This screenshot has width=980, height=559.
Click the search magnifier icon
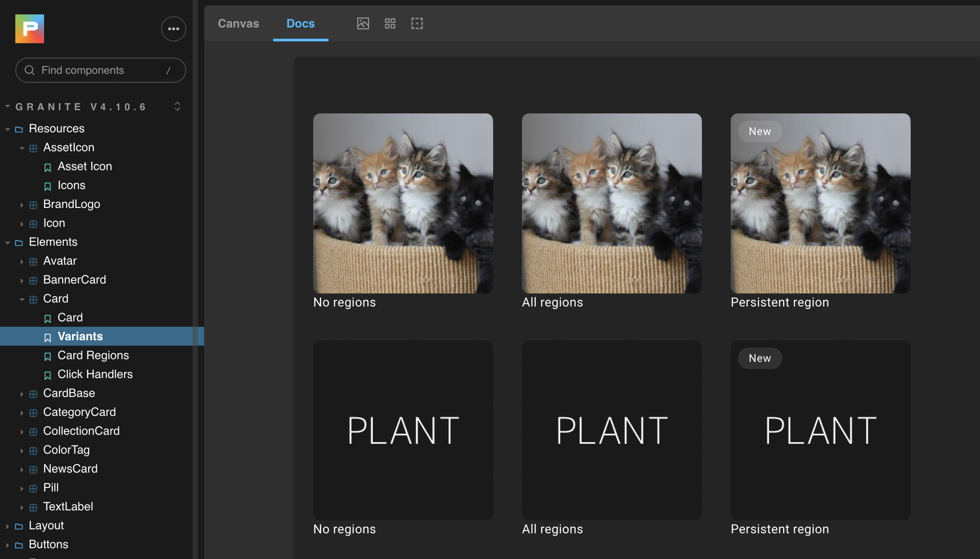pos(30,70)
